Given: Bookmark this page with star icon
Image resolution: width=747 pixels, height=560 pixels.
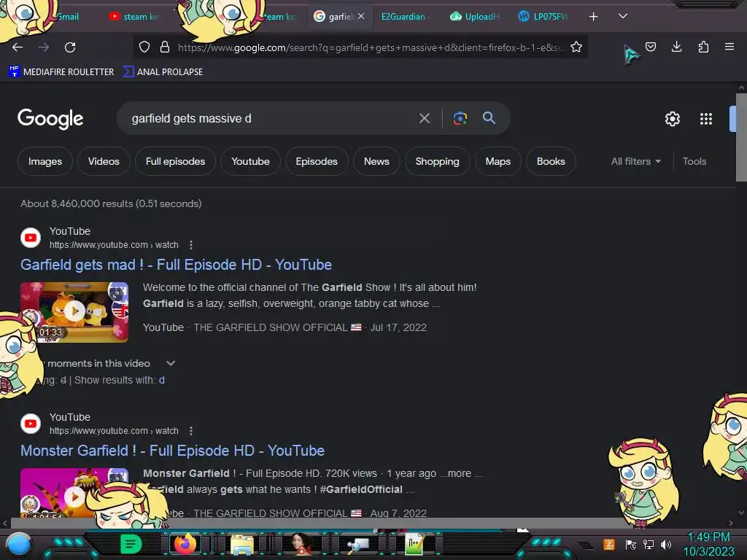Looking at the screenshot, I should [576, 47].
